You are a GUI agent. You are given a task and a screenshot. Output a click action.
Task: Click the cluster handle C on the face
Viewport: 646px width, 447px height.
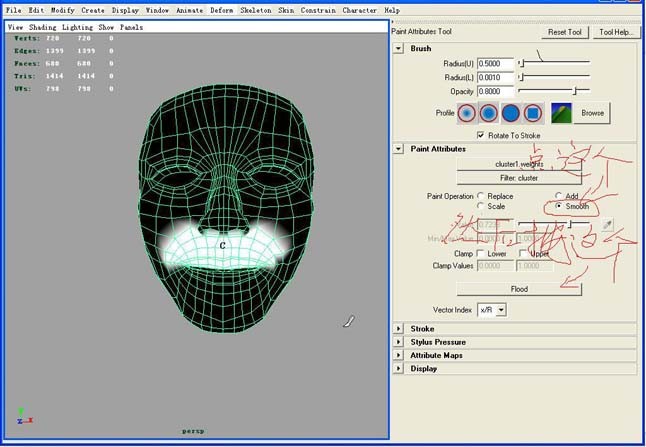[222, 246]
